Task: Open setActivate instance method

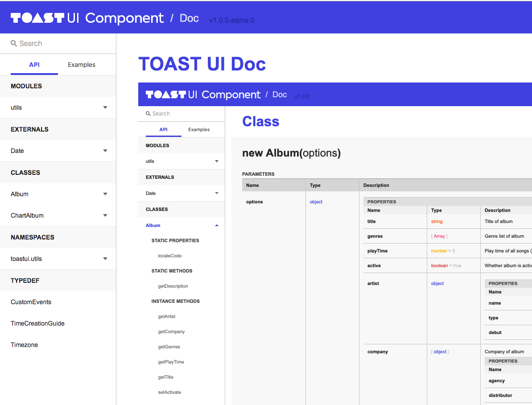Action: click(169, 392)
